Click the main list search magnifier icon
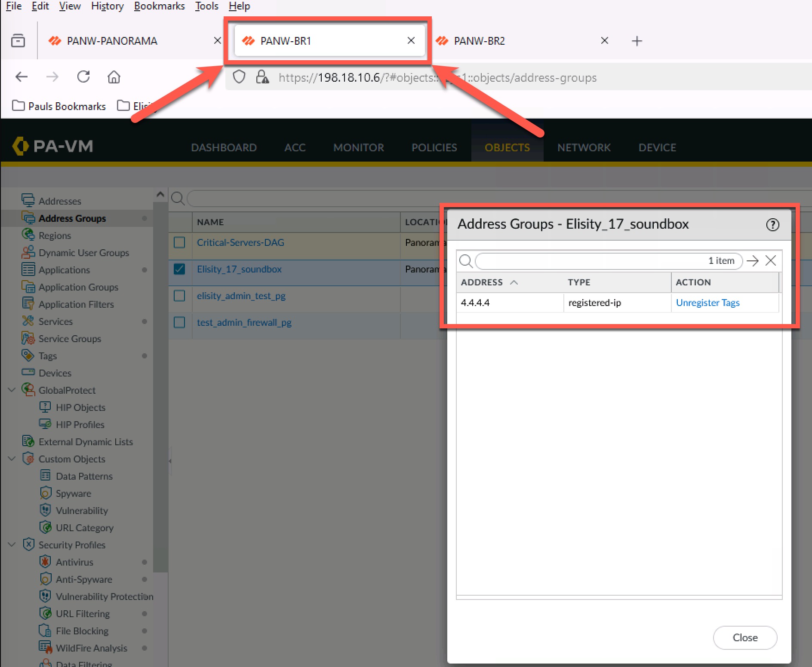The image size is (812, 667). (x=178, y=199)
